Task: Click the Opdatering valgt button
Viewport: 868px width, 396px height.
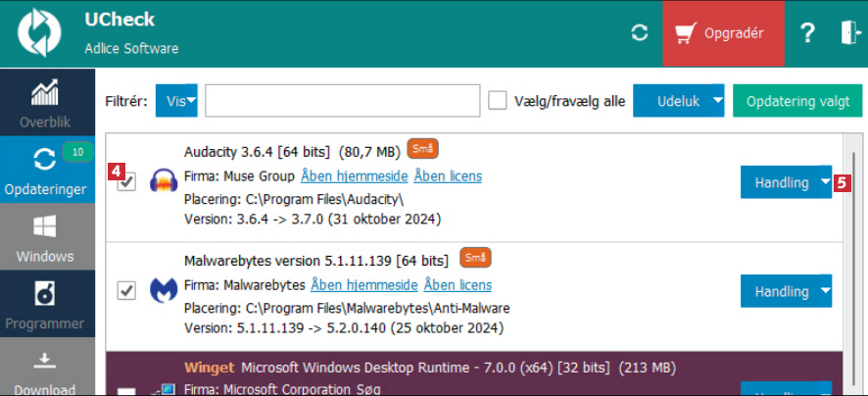Action: pyautogui.click(x=796, y=101)
